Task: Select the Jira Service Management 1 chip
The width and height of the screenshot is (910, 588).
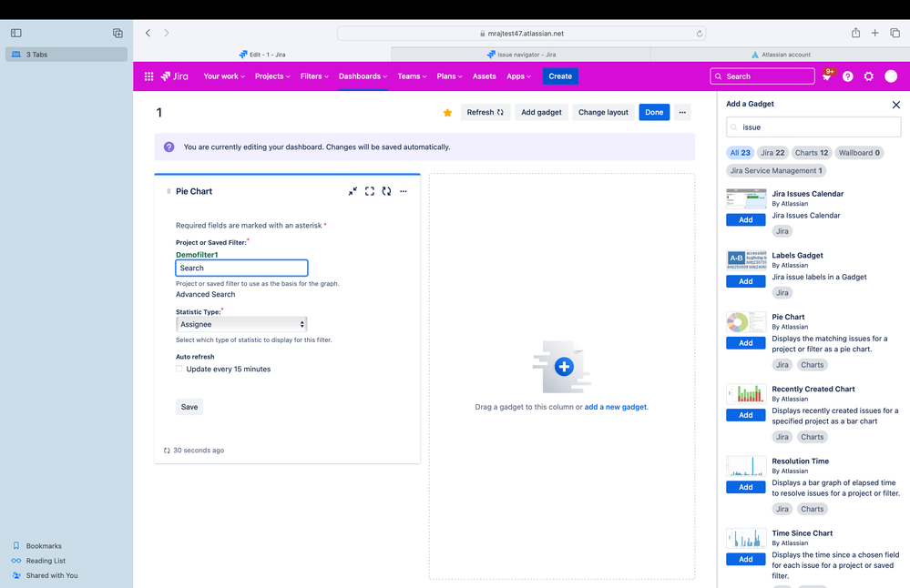Action: tap(776, 170)
